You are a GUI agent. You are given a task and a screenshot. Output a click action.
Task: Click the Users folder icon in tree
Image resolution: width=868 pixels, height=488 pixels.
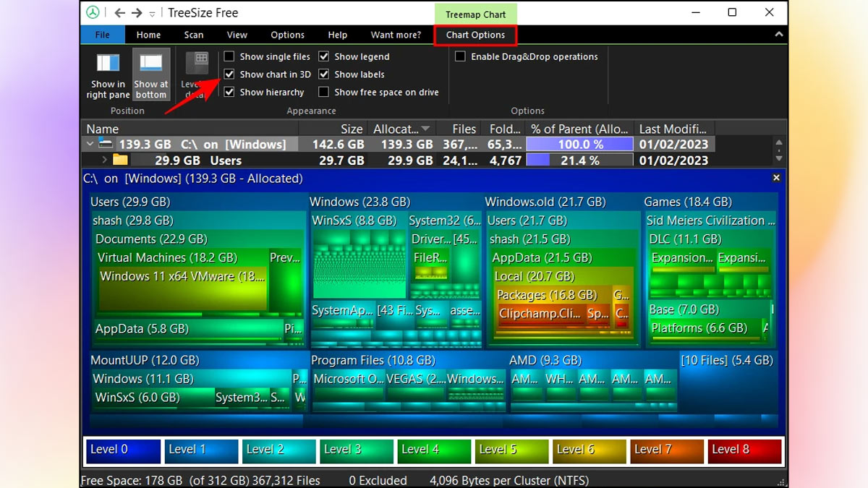[x=120, y=160]
